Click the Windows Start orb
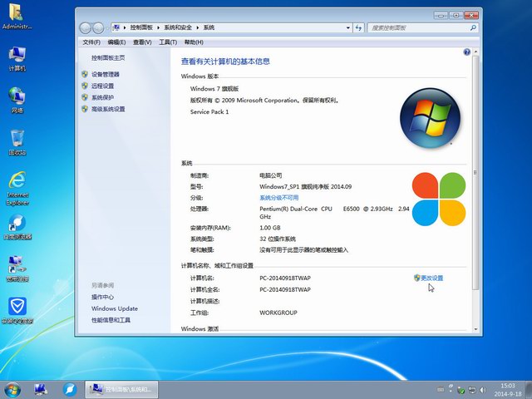532x399 pixels. 12,390
